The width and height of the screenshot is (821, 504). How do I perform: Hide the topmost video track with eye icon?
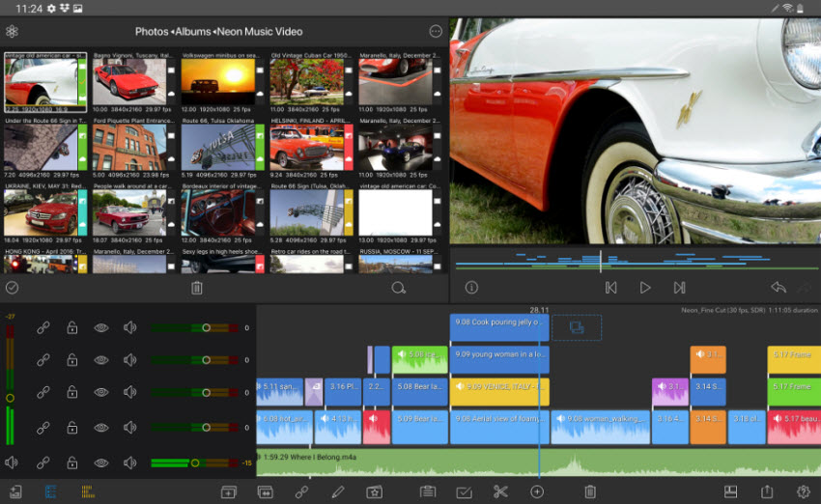point(101,327)
